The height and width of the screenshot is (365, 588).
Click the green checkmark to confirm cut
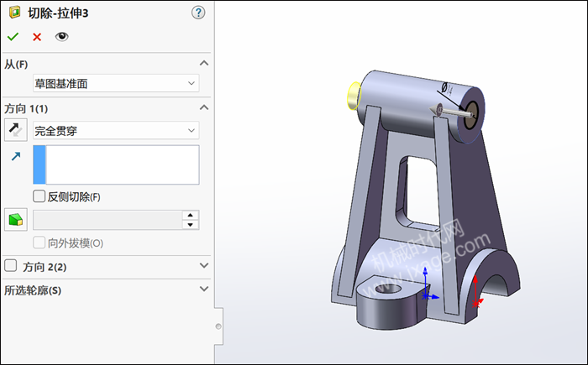point(13,37)
